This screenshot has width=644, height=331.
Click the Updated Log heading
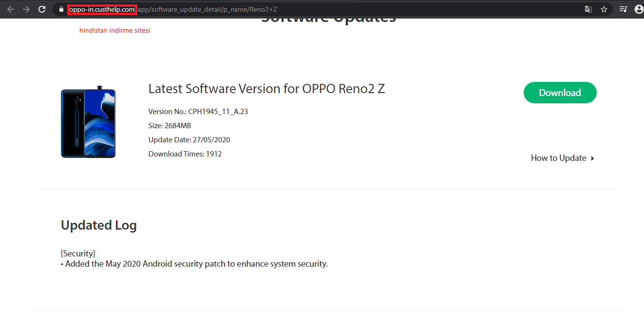[98, 225]
